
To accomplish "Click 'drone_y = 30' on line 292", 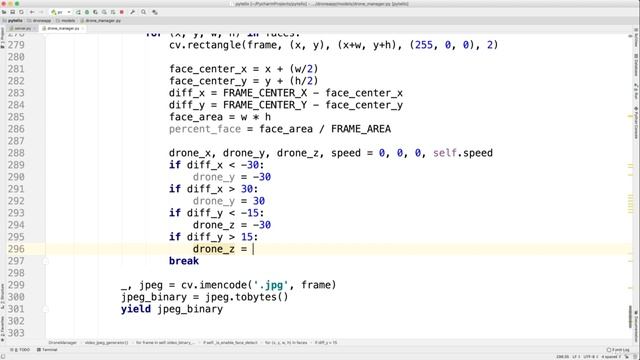I will 229,201.
